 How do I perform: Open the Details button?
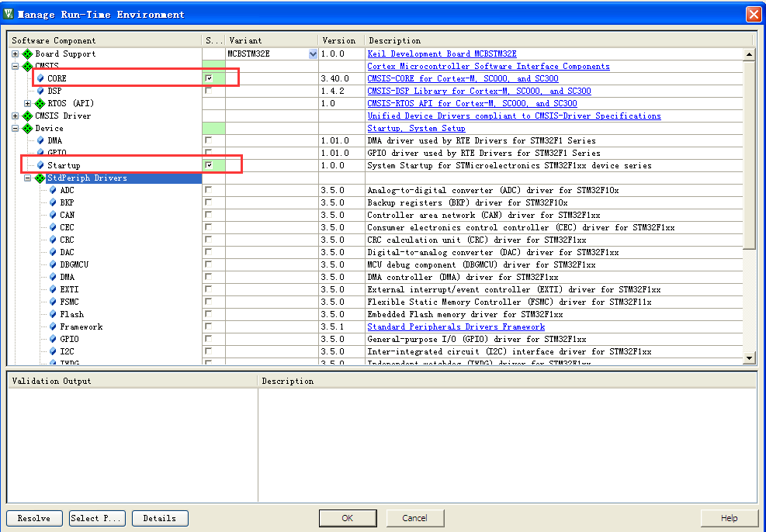coord(160,518)
